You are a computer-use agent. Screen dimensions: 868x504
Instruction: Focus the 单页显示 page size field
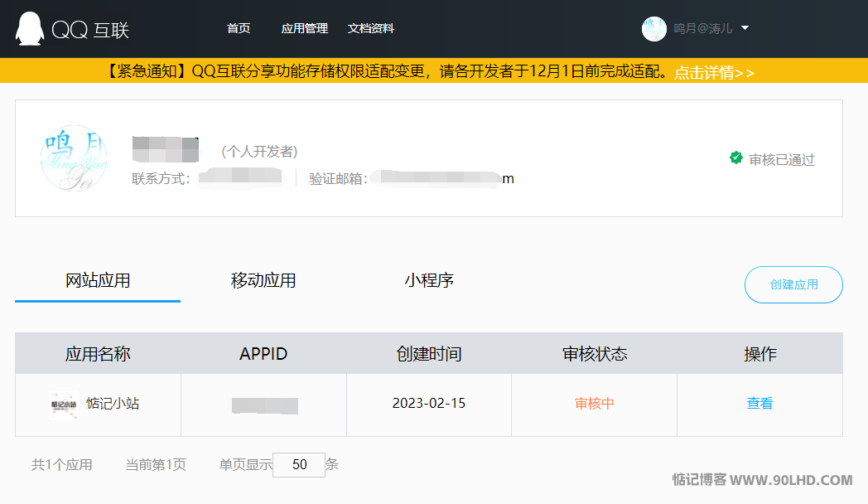click(x=299, y=465)
